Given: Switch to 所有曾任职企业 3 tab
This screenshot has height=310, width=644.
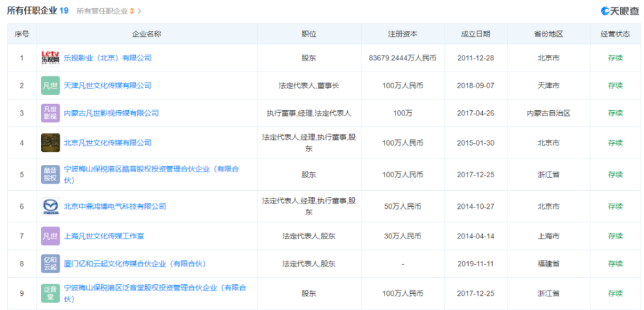Looking at the screenshot, I should [105, 11].
